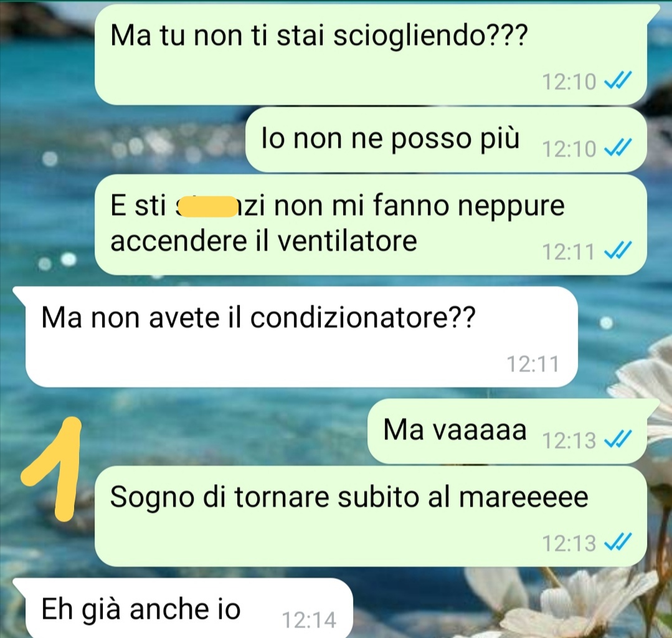Select the 'Io non ne posso più' bubble

point(446,140)
